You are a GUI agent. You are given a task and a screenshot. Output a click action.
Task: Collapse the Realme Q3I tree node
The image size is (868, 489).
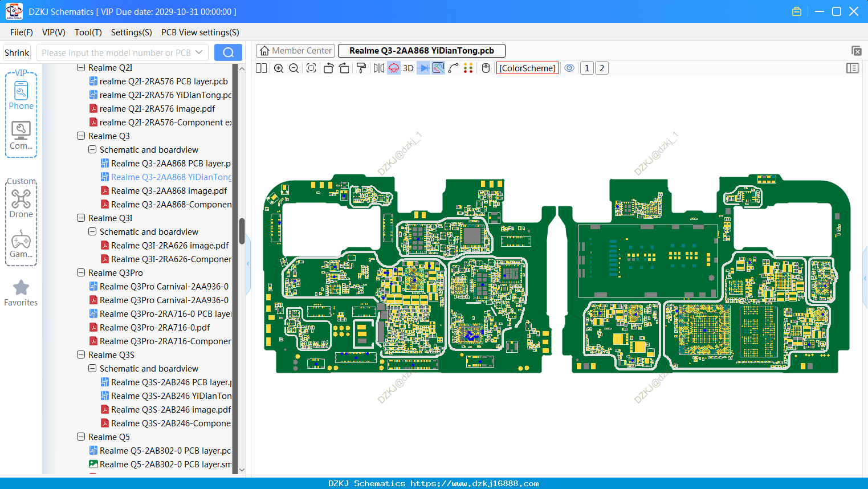point(81,218)
